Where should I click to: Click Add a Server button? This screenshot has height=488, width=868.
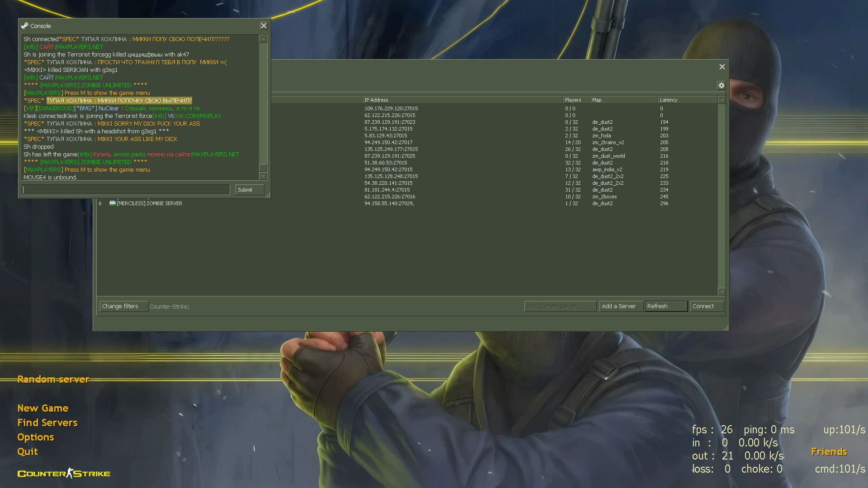click(621, 306)
